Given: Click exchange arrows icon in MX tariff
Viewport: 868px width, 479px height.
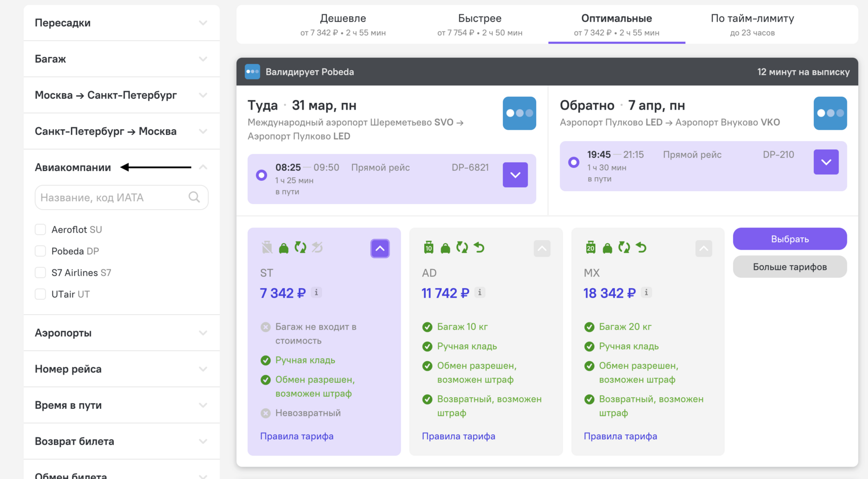Looking at the screenshot, I should tap(624, 248).
